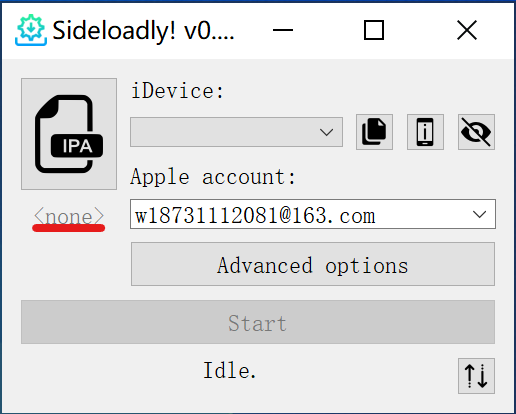The width and height of the screenshot is (516, 414).
Task: Click the <none> file name label
Action: 69,217
